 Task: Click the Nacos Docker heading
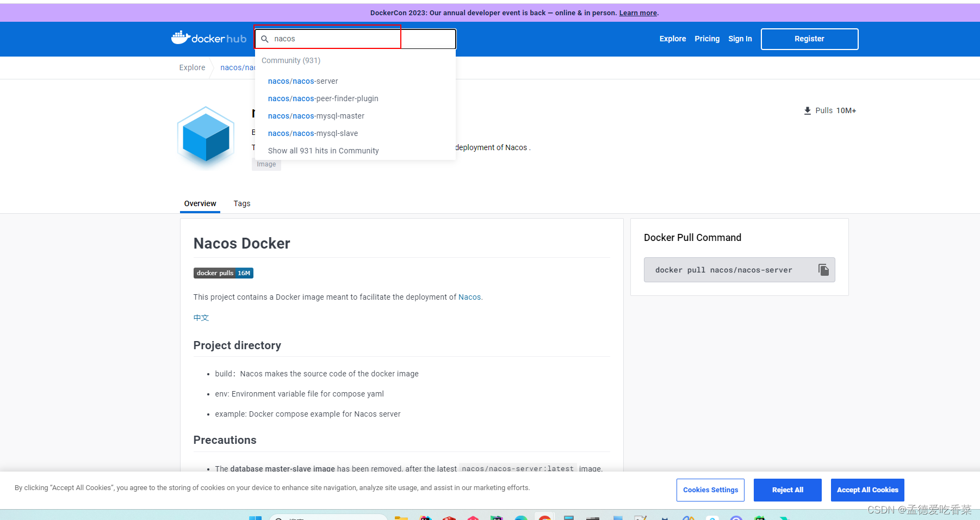pos(242,243)
